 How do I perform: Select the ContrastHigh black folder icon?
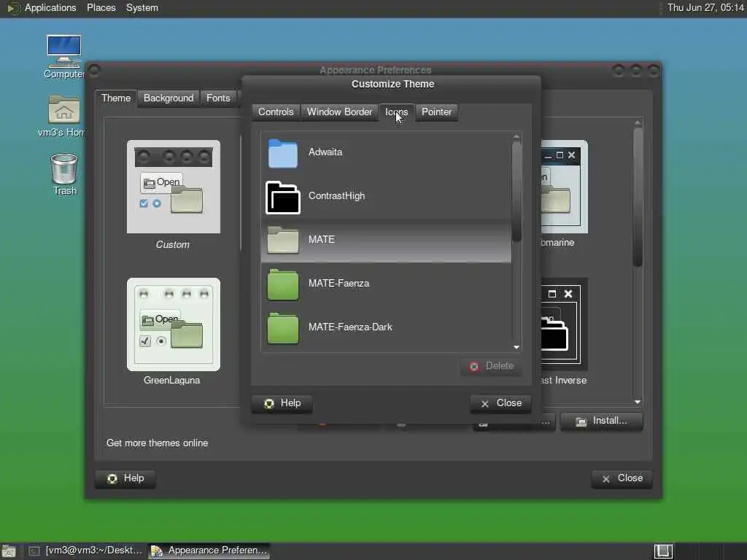coord(282,197)
